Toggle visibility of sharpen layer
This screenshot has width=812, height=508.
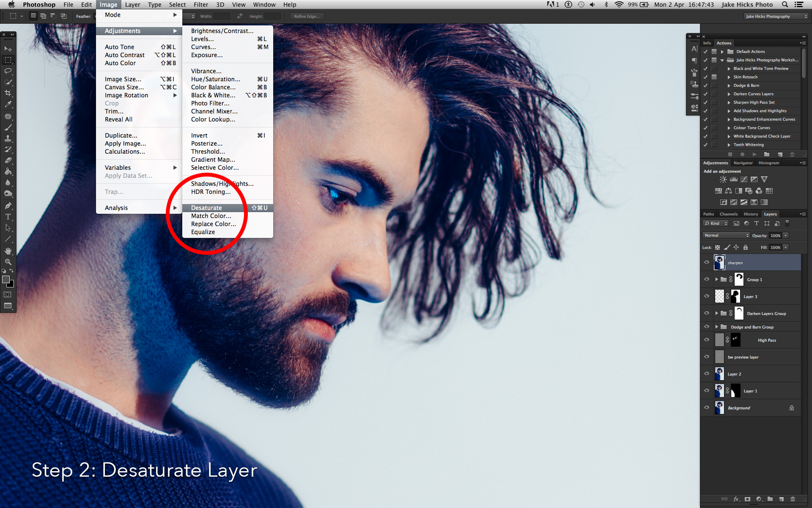tap(706, 262)
